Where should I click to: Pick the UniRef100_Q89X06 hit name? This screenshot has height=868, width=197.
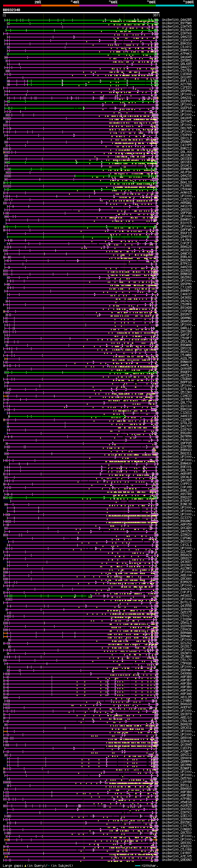click(x=177, y=738)
